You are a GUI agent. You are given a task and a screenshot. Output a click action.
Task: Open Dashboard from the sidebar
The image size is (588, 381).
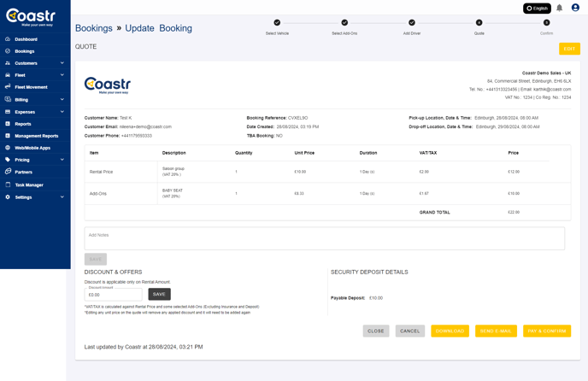pos(26,39)
